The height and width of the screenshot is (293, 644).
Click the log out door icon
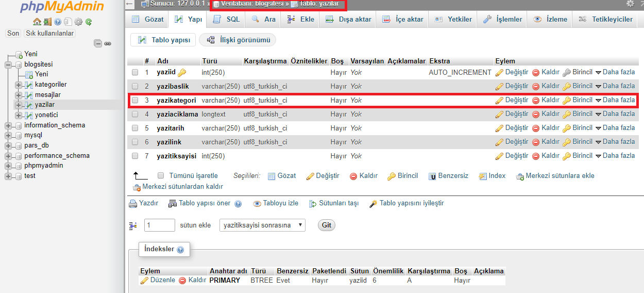(47, 22)
